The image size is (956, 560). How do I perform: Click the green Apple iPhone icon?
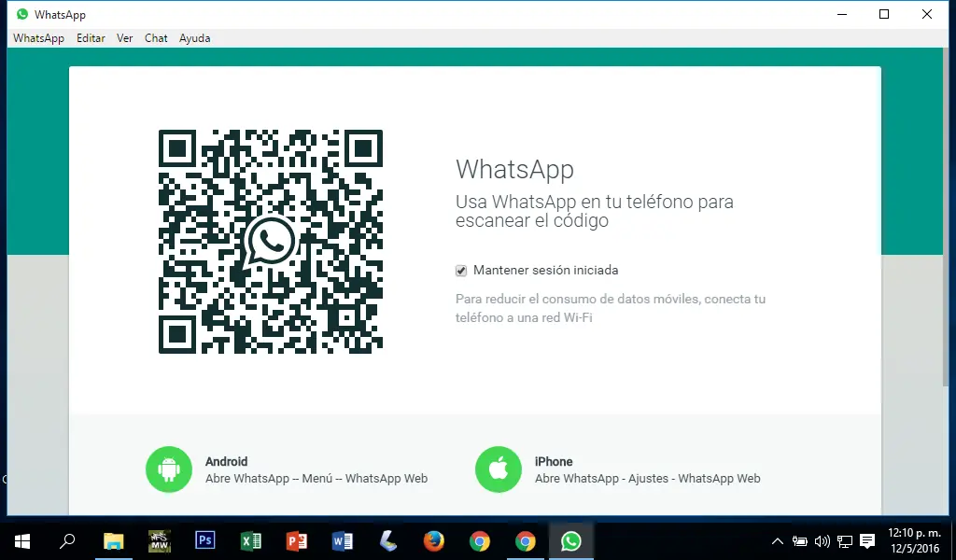click(x=499, y=469)
